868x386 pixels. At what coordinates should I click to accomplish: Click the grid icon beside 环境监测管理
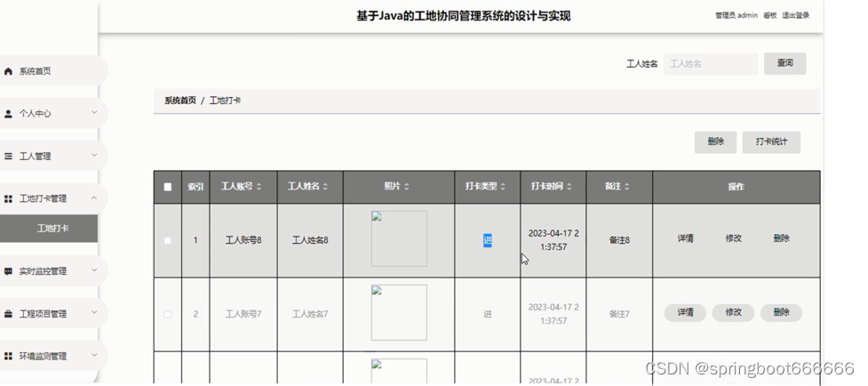coord(8,356)
